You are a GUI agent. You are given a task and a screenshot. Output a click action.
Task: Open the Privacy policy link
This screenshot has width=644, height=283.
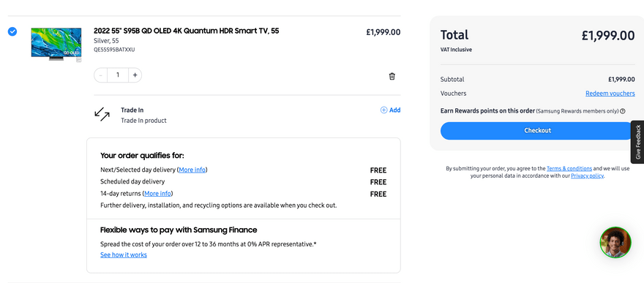click(x=588, y=176)
